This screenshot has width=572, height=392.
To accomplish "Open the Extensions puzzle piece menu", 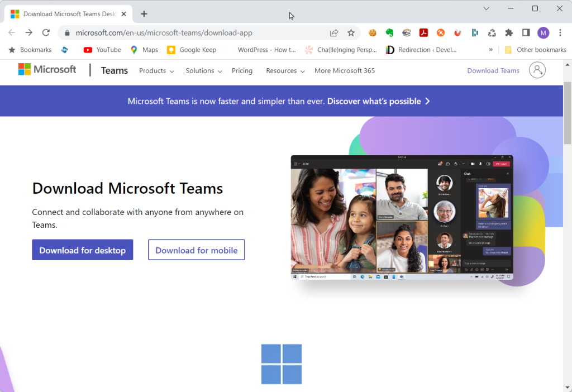I will tap(509, 33).
